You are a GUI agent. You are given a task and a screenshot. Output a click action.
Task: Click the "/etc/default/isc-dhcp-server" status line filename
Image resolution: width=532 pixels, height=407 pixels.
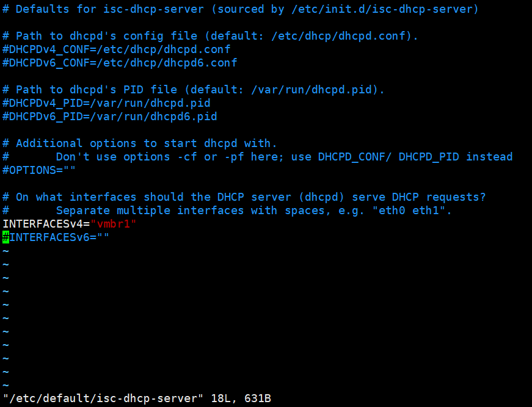pyautogui.click(x=103, y=398)
